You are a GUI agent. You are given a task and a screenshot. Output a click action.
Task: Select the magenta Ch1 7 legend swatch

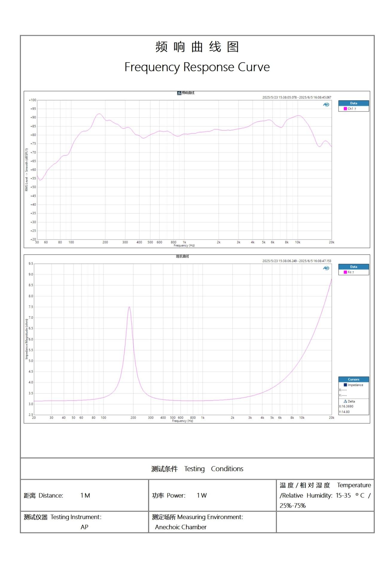coord(345,109)
